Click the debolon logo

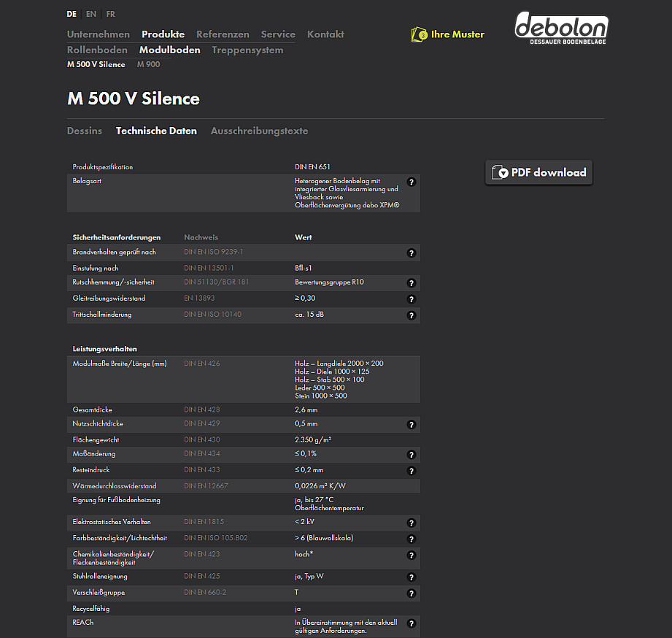(x=561, y=28)
